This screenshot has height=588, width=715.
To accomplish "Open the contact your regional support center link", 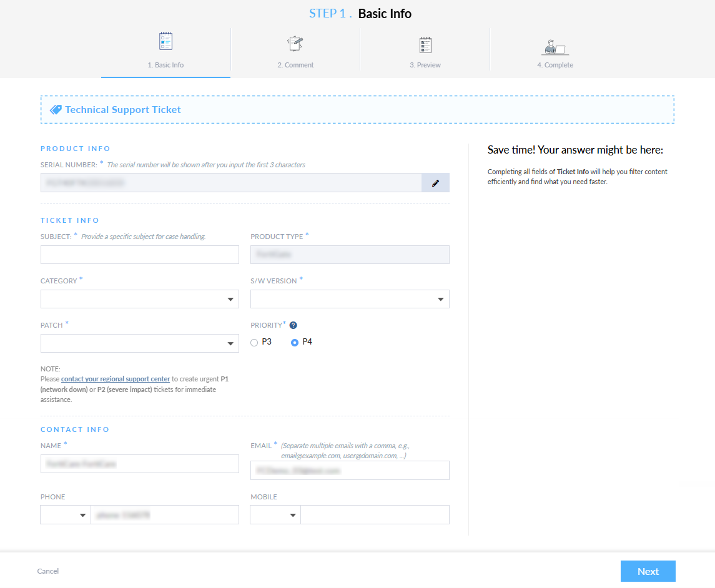I will (116, 379).
